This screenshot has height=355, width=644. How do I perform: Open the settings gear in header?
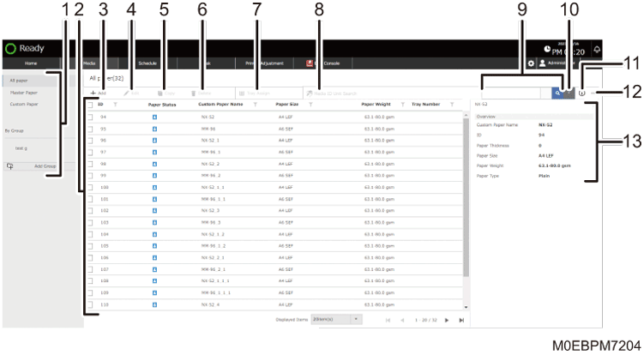pos(531,63)
